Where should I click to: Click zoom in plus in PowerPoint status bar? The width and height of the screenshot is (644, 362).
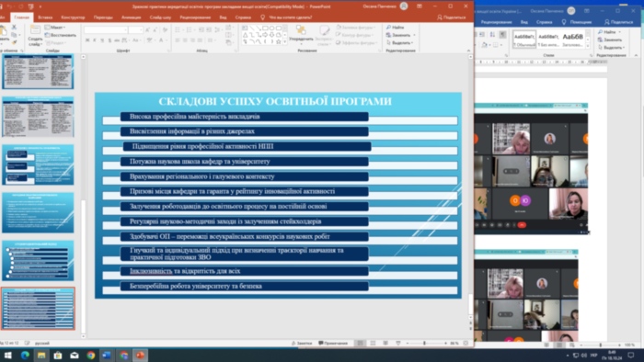click(445, 343)
